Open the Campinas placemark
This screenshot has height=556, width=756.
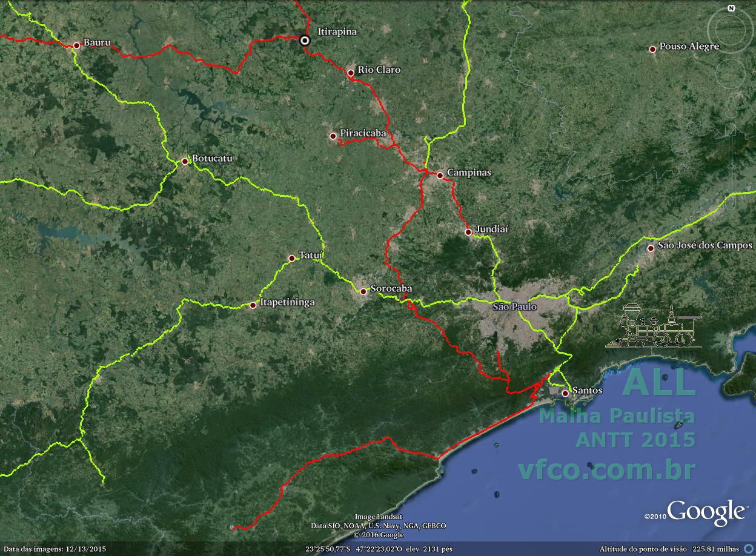440,176
